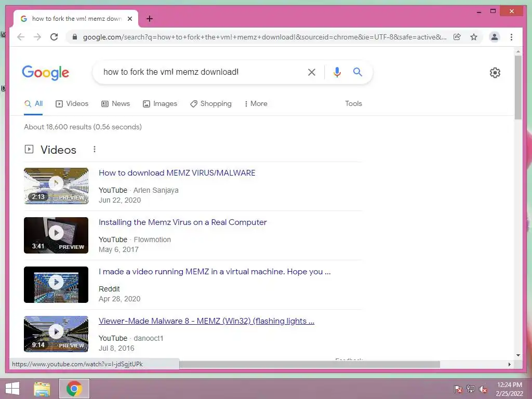This screenshot has height=399, width=532.
Task: Open 'How to download MEMZ VIRUS/MALWARE' link
Action: coord(177,172)
